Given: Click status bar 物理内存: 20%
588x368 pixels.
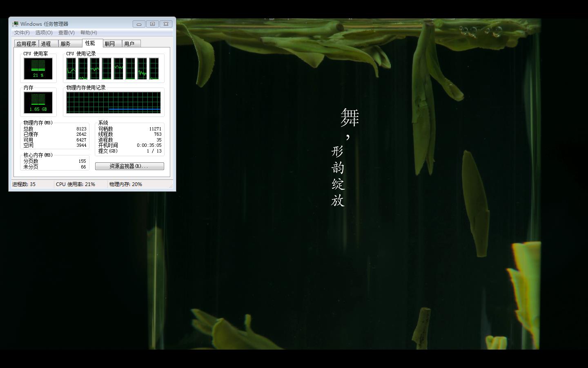Looking at the screenshot, I should [126, 184].
